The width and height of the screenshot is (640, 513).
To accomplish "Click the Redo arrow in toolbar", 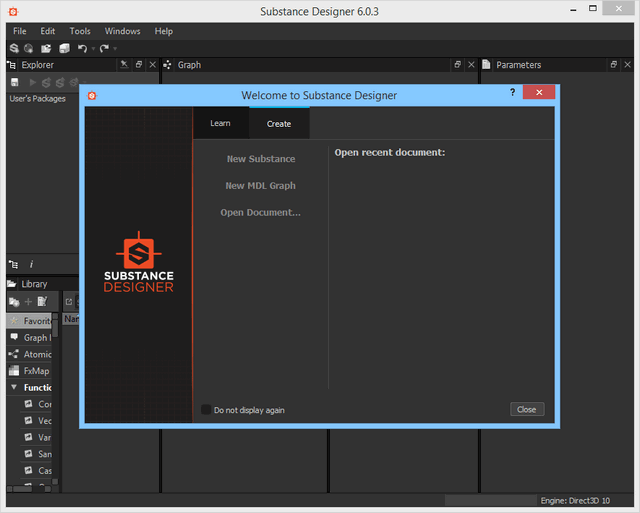I will (103, 48).
